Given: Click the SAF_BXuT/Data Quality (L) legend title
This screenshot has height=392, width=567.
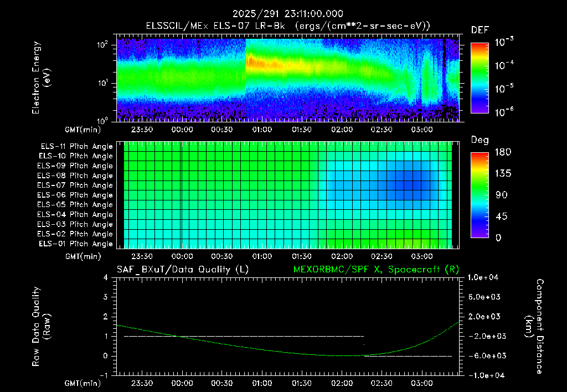Looking at the screenshot, I should coord(183,270).
